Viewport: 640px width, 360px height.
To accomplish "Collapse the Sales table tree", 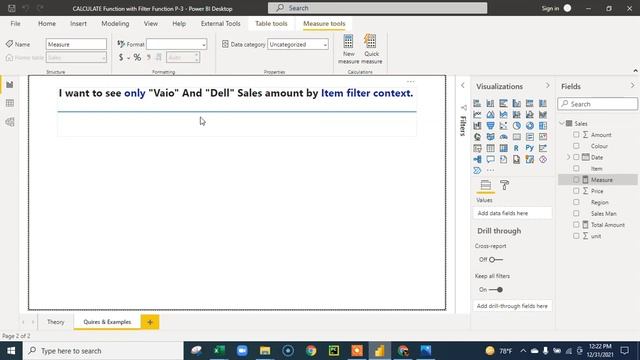I will [x=562, y=123].
